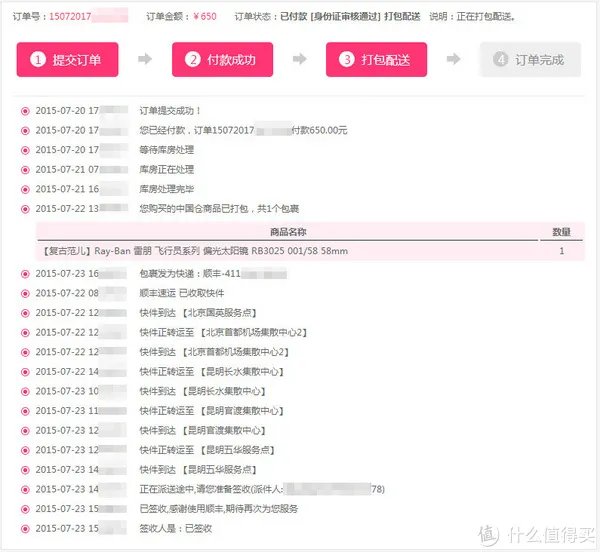The image size is (600, 552).
Task: Select the 打包配送 step button
Action: (x=375, y=60)
